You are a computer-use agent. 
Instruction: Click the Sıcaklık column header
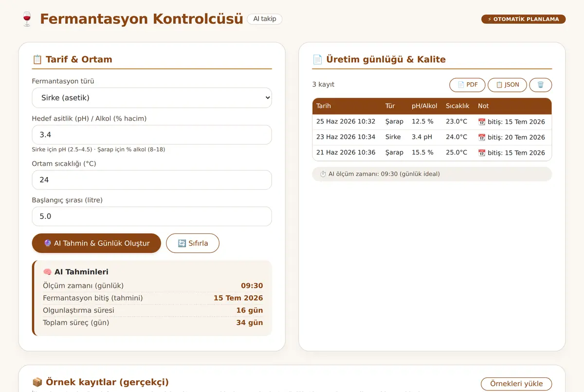(457, 106)
